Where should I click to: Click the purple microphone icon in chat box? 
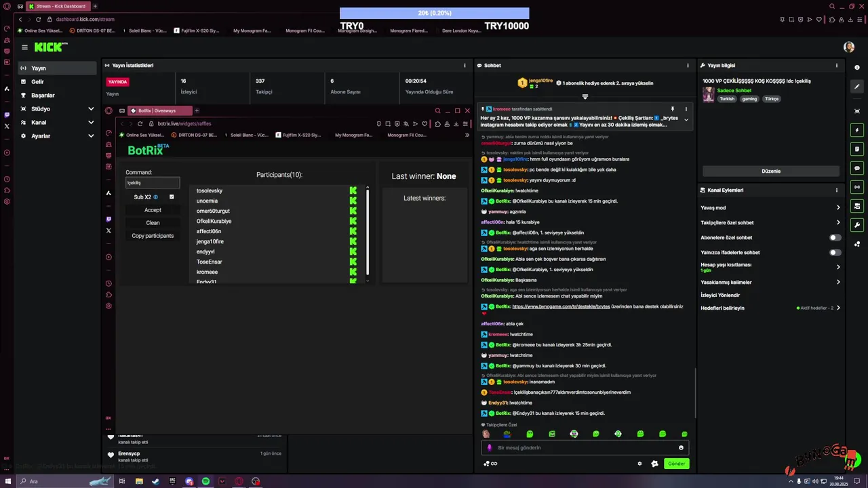pyautogui.click(x=490, y=447)
